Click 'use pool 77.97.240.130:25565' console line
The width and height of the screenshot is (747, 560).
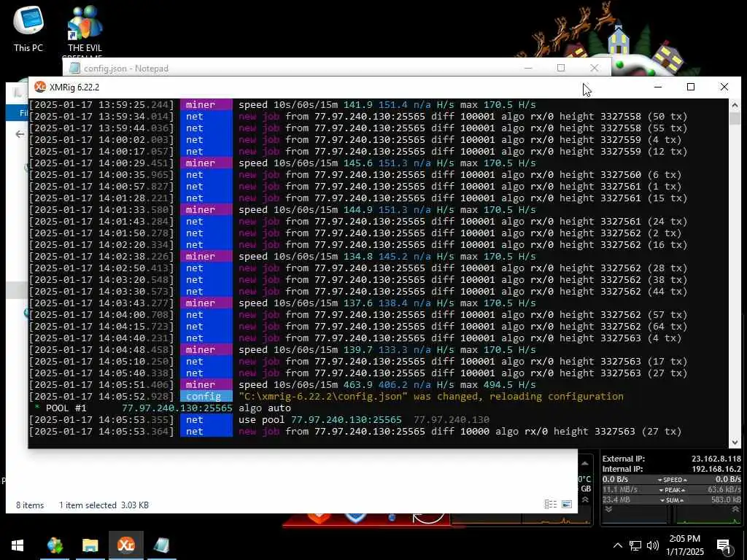point(320,419)
